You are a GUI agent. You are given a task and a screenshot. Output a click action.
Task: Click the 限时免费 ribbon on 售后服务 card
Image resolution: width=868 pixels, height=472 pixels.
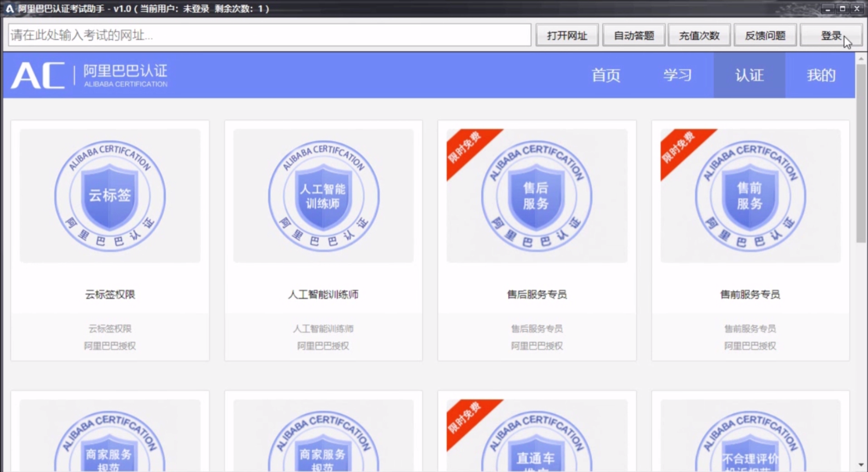(x=467, y=148)
